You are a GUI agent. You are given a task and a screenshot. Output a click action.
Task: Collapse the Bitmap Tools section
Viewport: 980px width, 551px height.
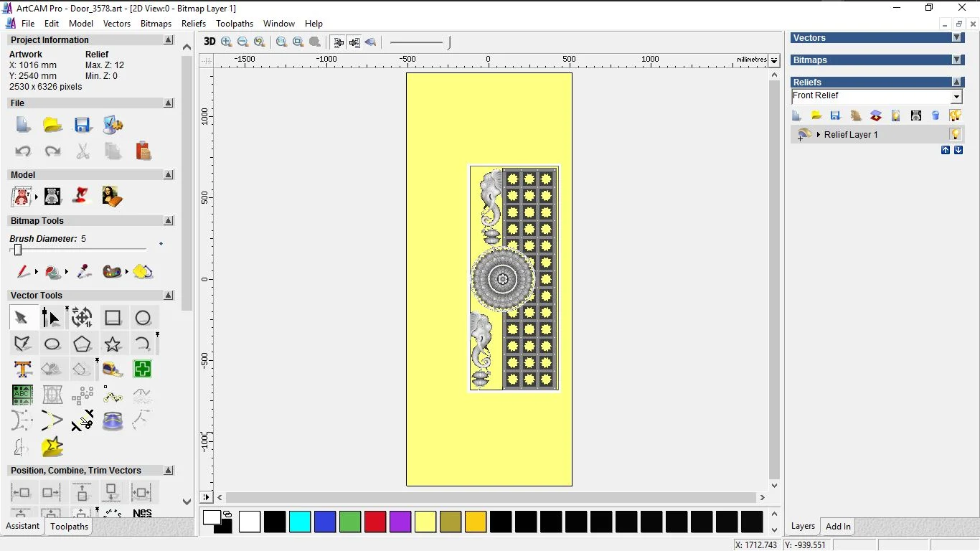click(169, 221)
